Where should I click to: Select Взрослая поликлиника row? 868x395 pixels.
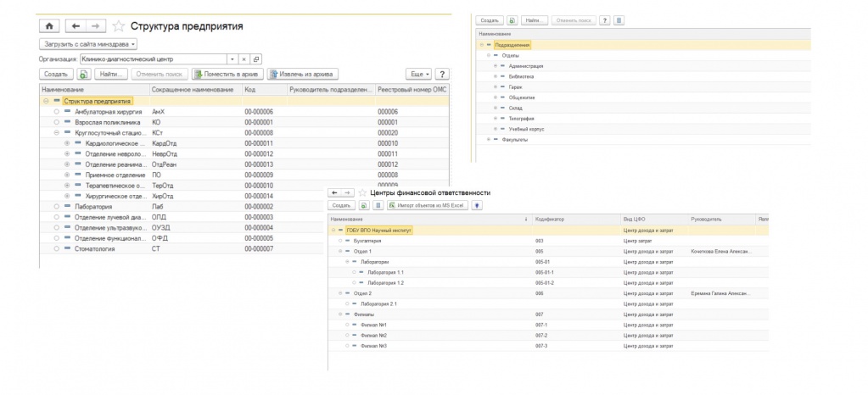244,122
